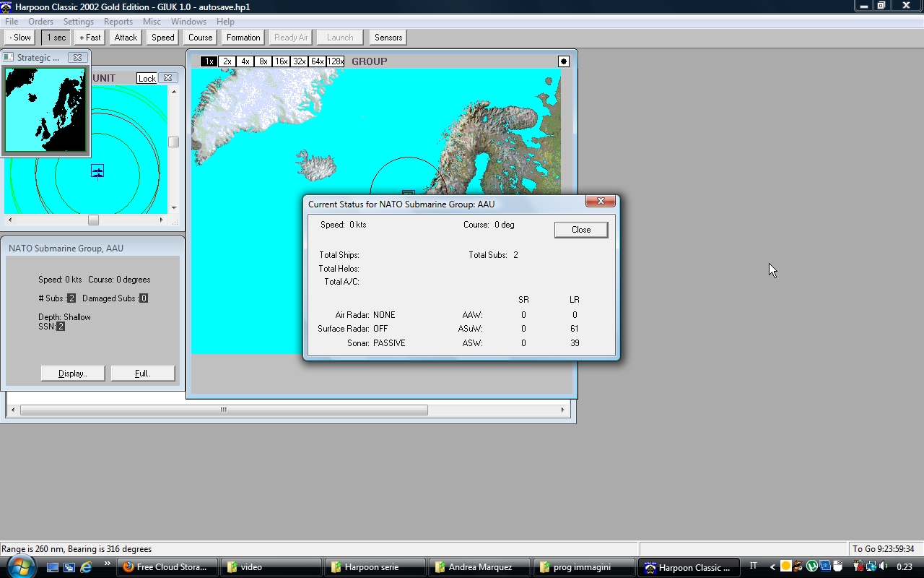The height and width of the screenshot is (578, 924).
Task: Click the To Go 9:23:59:34 status field
Action: tap(884, 549)
